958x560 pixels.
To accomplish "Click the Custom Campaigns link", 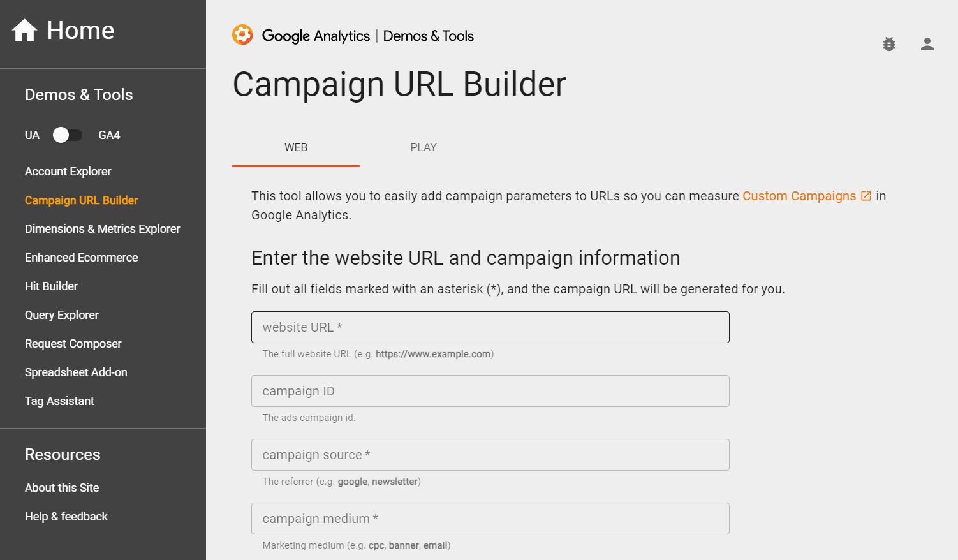I will coord(799,196).
